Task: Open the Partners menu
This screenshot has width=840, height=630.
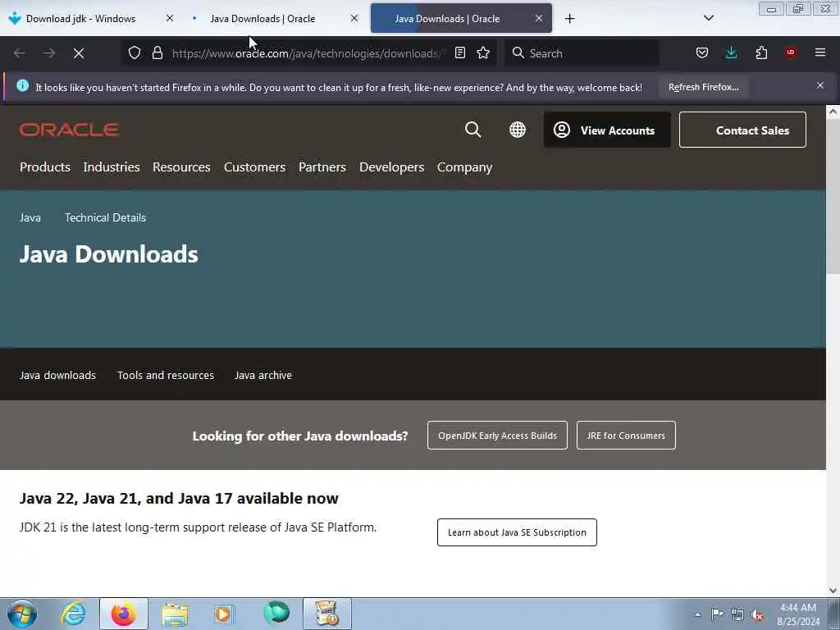Action: click(322, 167)
